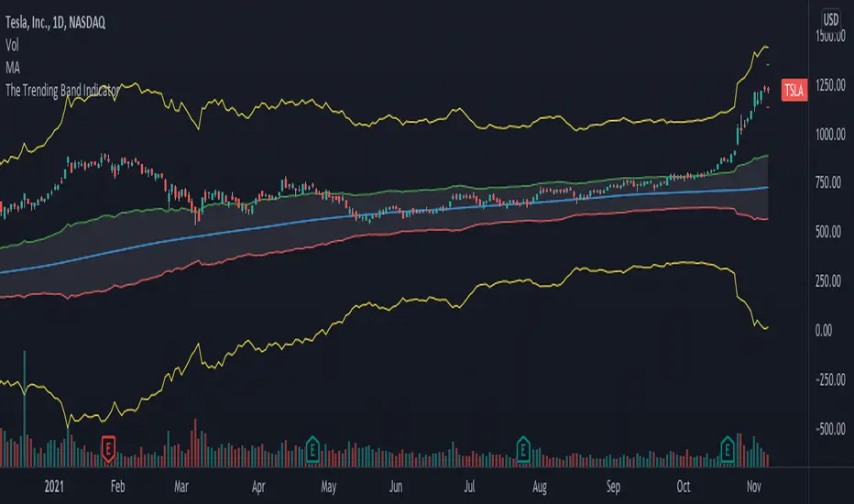Open the teal earnings marker near August

pos(523,450)
